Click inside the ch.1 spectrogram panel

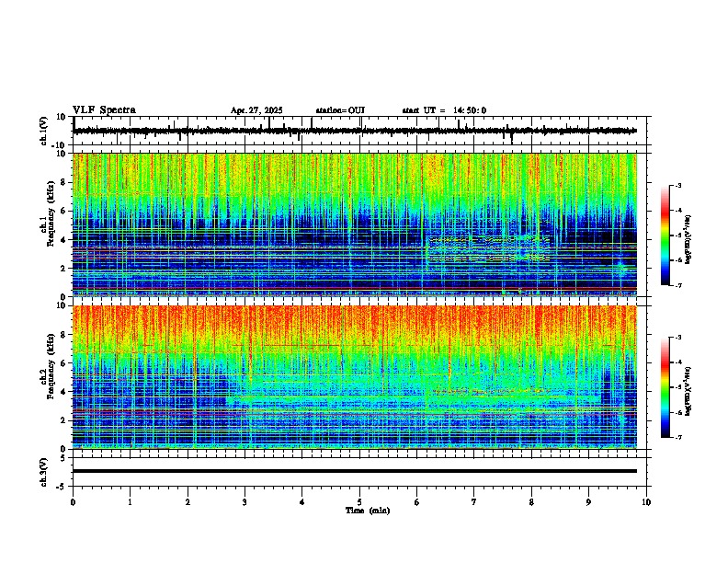coord(355,224)
